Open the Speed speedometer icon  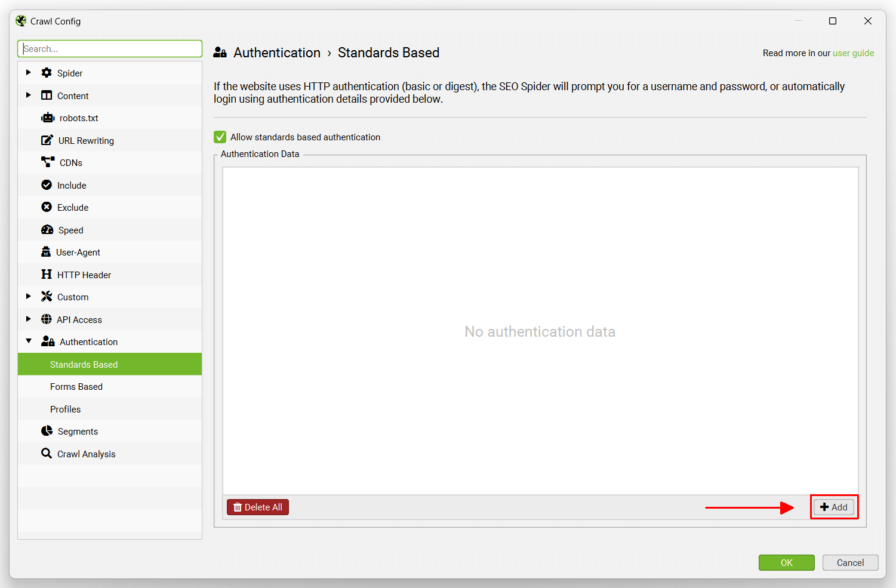47,229
